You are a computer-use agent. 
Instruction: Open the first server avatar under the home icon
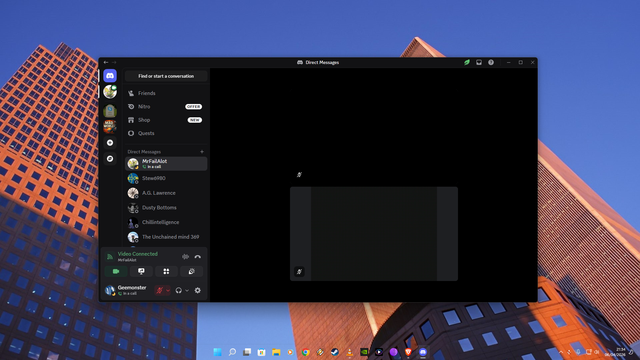tap(110, 92)
